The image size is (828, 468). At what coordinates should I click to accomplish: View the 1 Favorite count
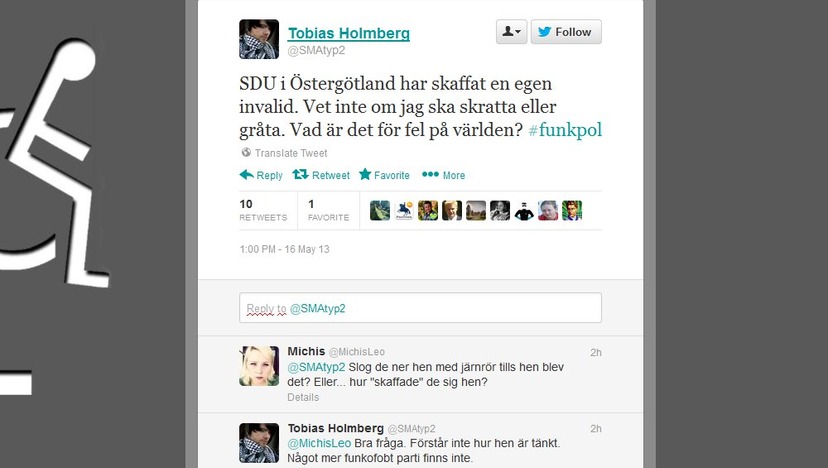pyautogui.click(x=328, y=210)
